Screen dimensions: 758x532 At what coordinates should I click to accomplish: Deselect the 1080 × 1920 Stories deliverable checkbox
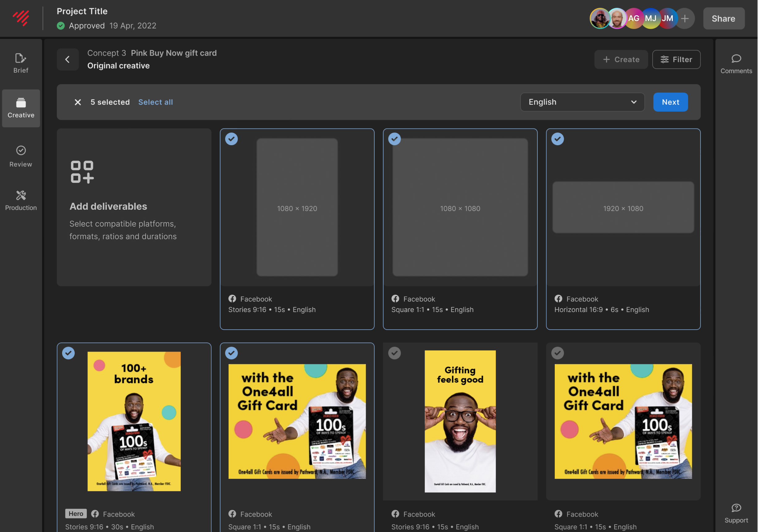pyautogui.click(x=231, y=139)
